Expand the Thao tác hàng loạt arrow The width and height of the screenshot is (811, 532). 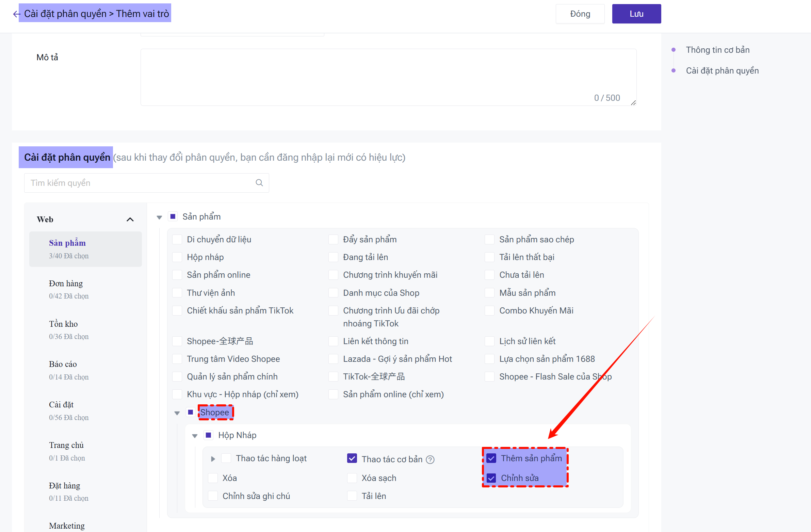pos(213,459)
